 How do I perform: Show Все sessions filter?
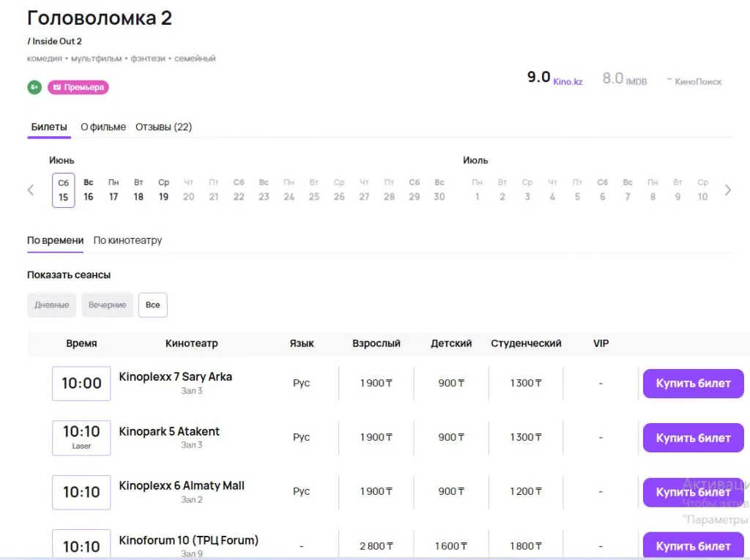(x=153, y=305)
